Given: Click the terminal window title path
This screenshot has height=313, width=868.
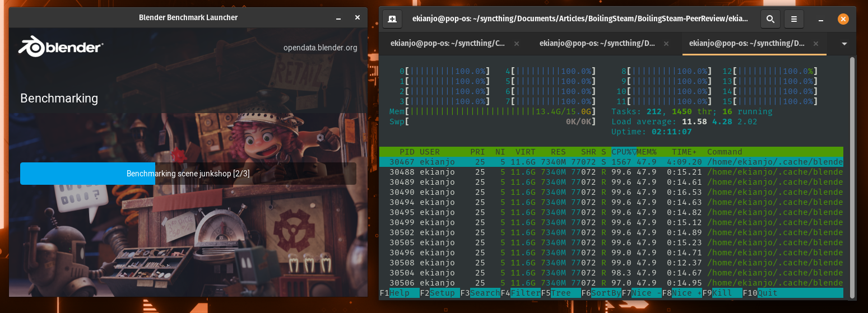Looking at the screenshot, I should (580, 19).
